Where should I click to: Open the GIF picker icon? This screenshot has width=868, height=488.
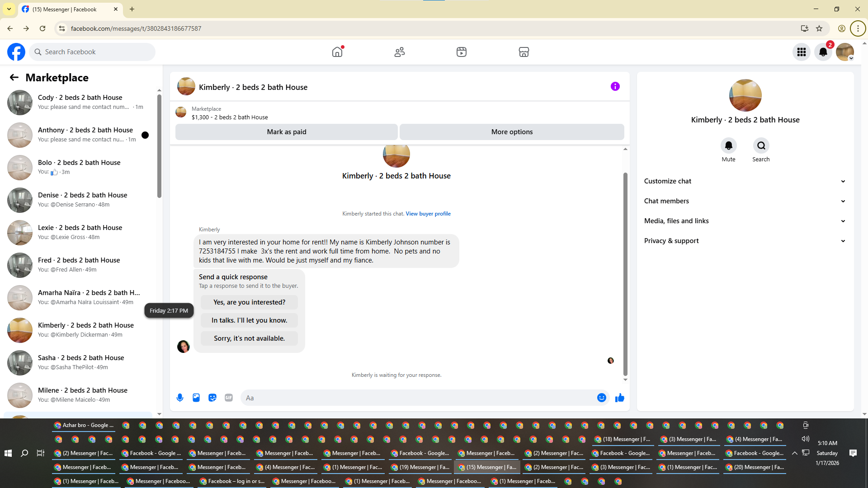coord(229,398)
